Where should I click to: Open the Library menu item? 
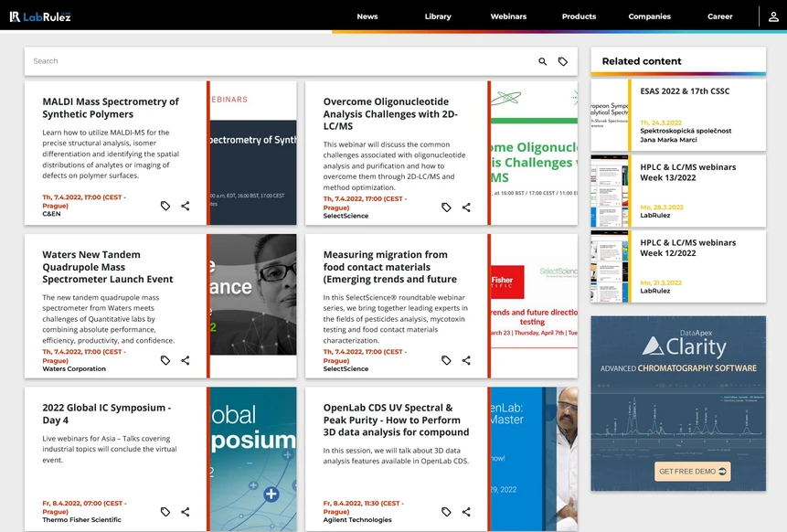click(438, 16)
